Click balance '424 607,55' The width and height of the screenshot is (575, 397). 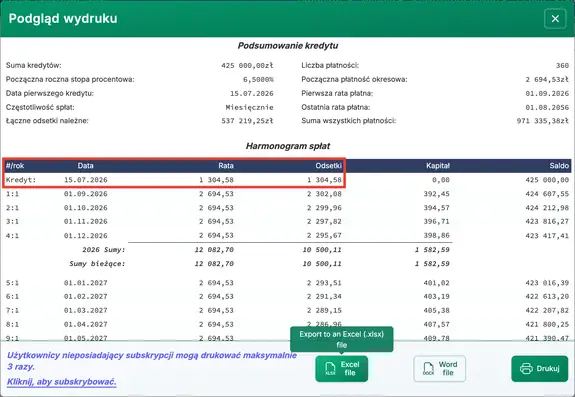pyautogui.click(x=547, y=194)
